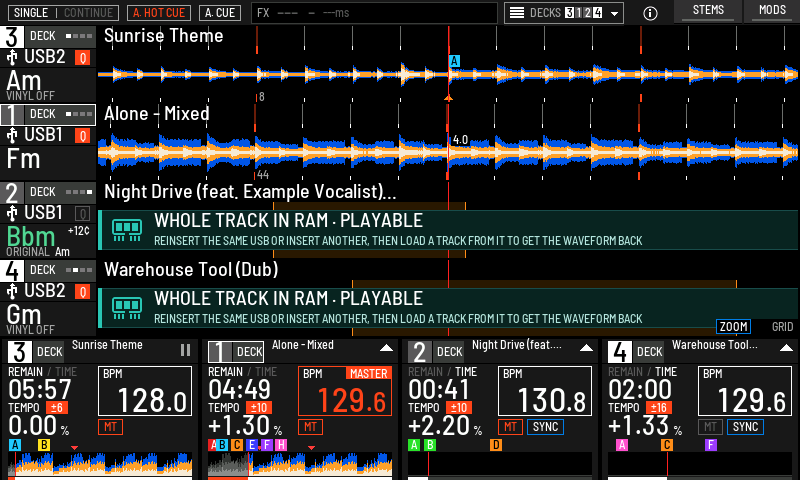Screen dimensions: 800x480
Task: Toggle MT master tempo on deck 3
Action: click(110, 426)
